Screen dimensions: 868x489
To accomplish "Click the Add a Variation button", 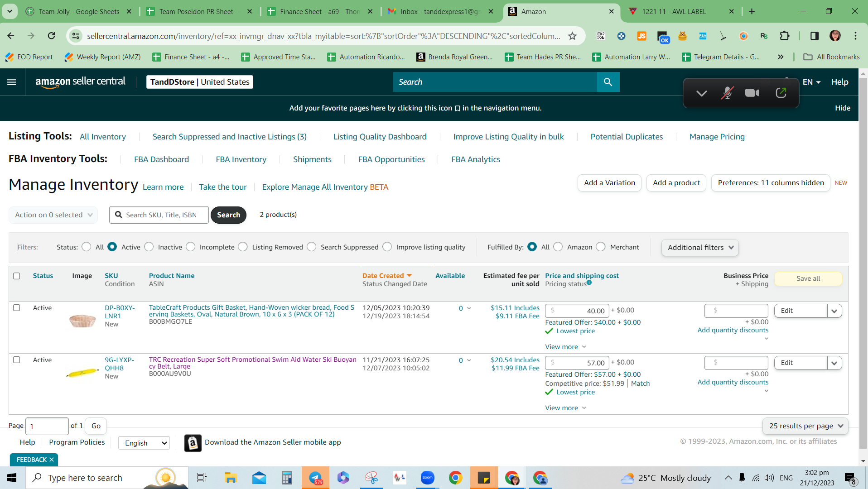I will point(609,183).
